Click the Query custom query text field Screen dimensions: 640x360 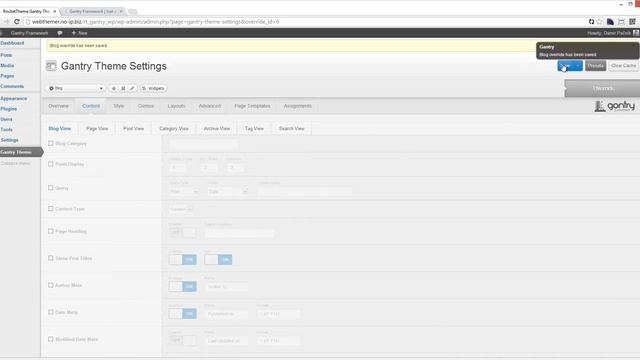pos(305,191)
